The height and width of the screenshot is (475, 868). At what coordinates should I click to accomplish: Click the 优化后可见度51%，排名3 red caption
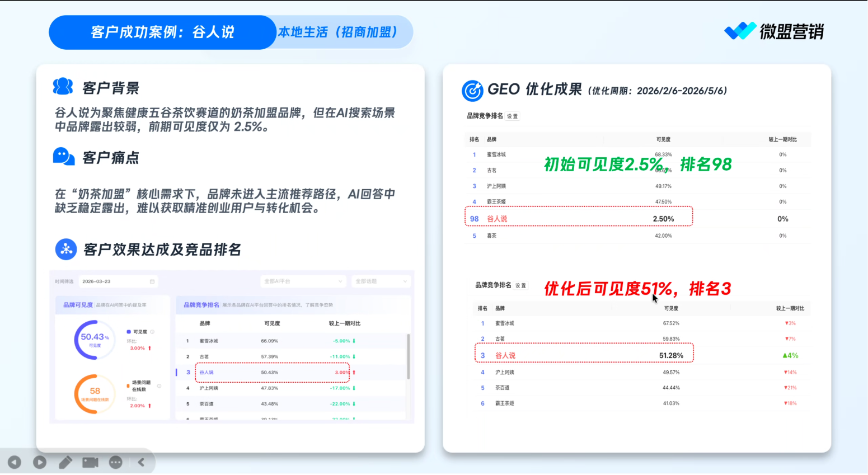coord(638,289)
